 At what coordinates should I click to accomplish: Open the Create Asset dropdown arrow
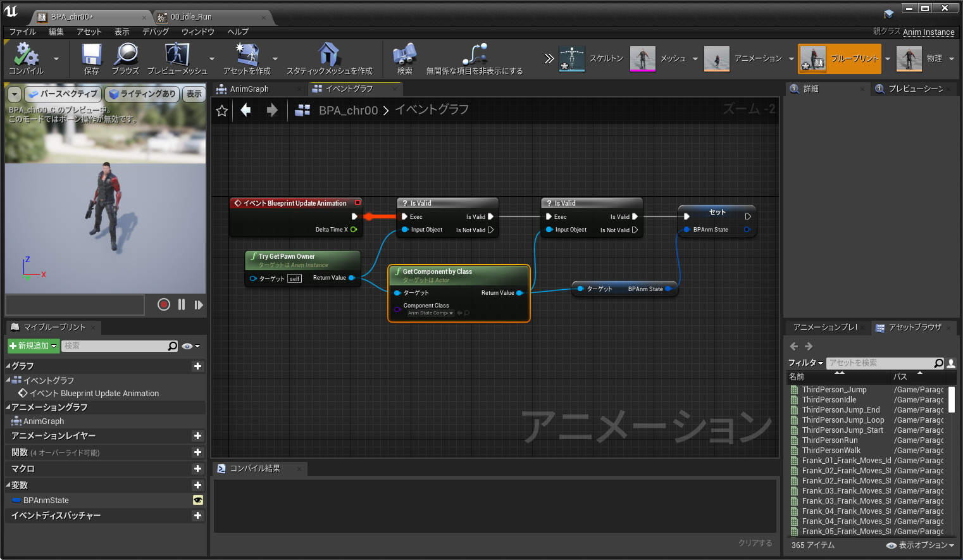click(x=275, y=59)
